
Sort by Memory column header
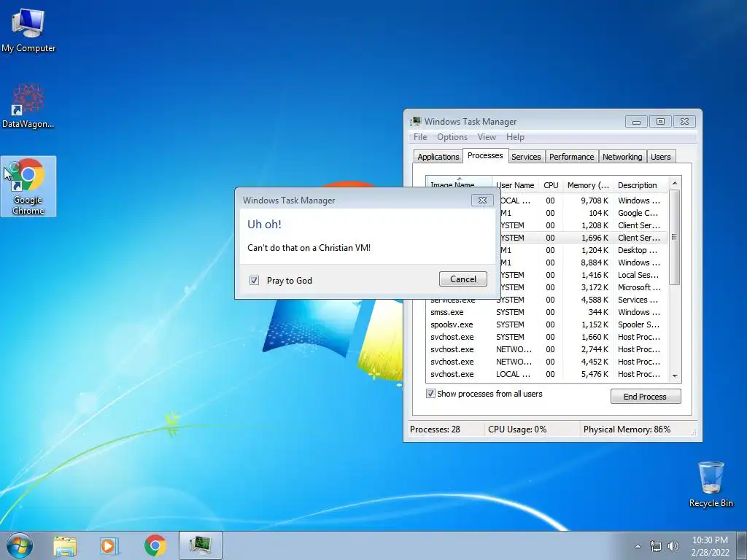point(588,185)
